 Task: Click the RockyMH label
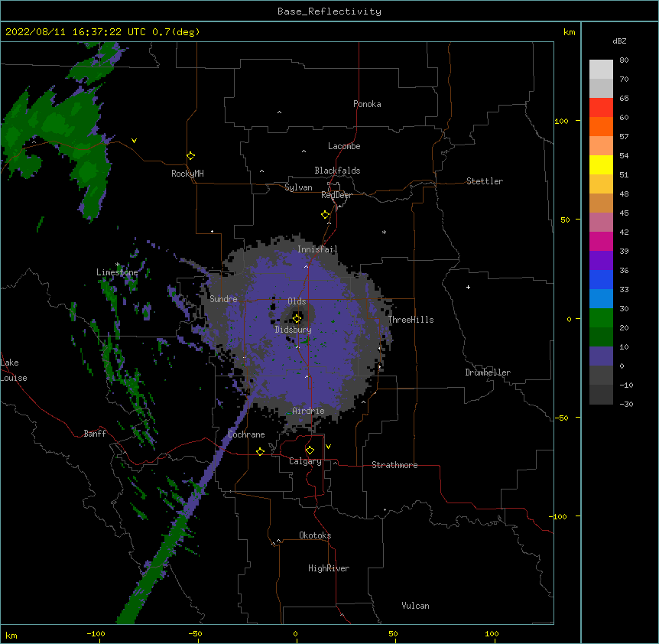[x=187, y=174]
